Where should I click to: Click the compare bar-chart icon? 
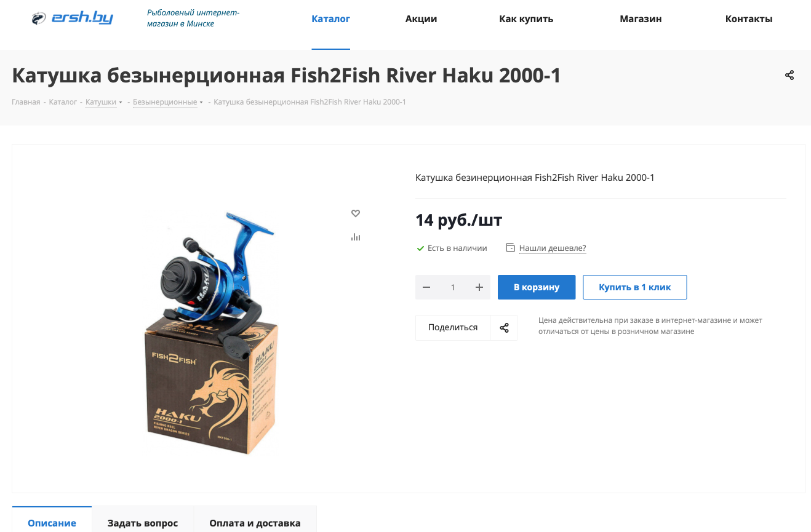coord(356,237)
